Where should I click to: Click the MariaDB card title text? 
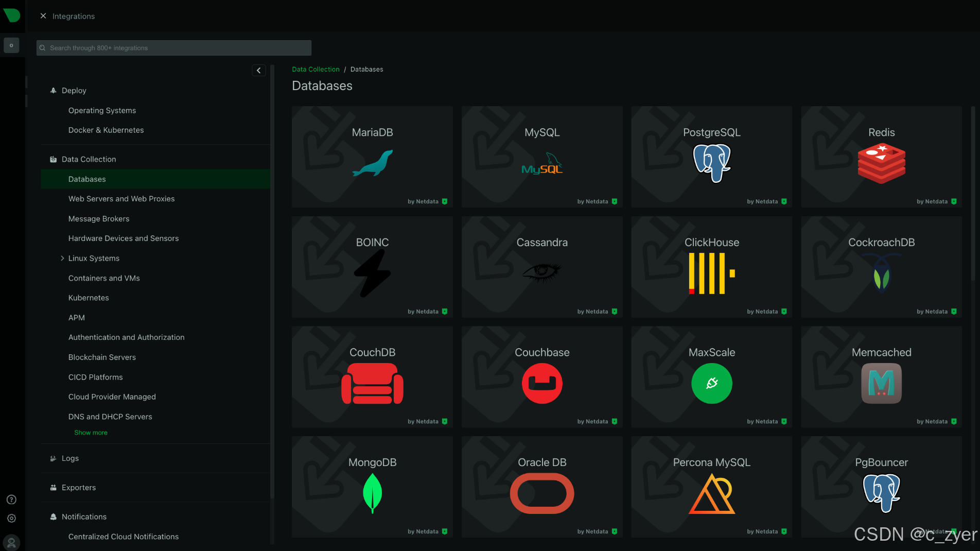(372, 132)
